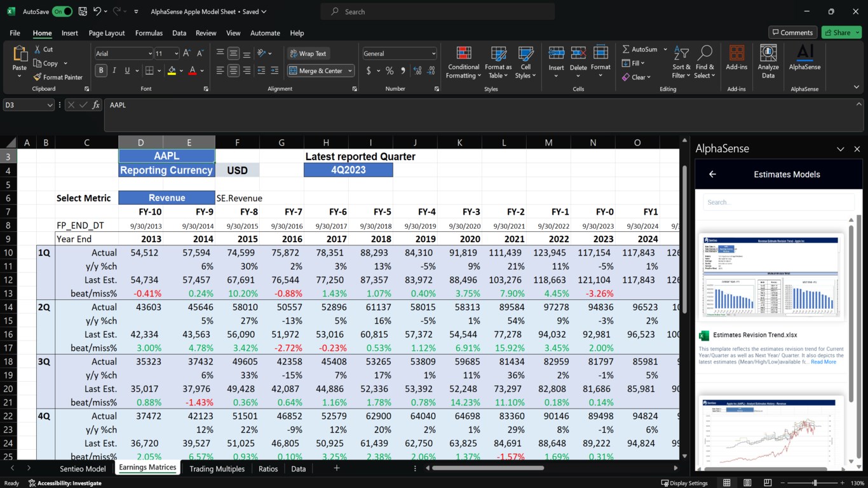Open the Name Box dropdown arrow

tap(50, 105)
